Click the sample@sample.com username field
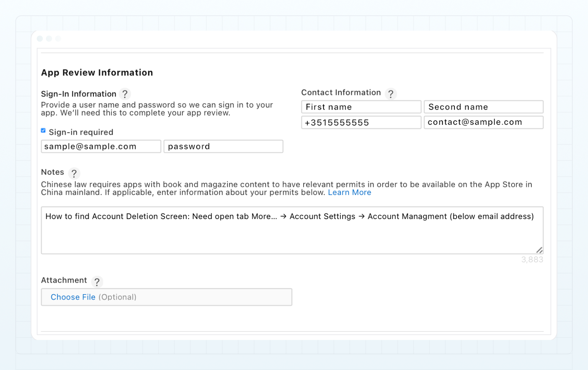The width and height of the screenshot is (588, 370). click(x=101, y=146)
